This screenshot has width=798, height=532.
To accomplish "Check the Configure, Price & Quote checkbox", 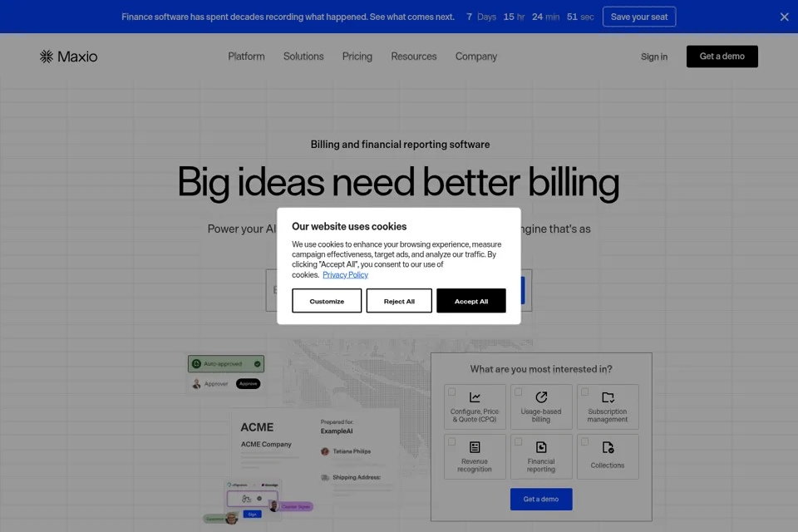I will [x=452, y=392].
